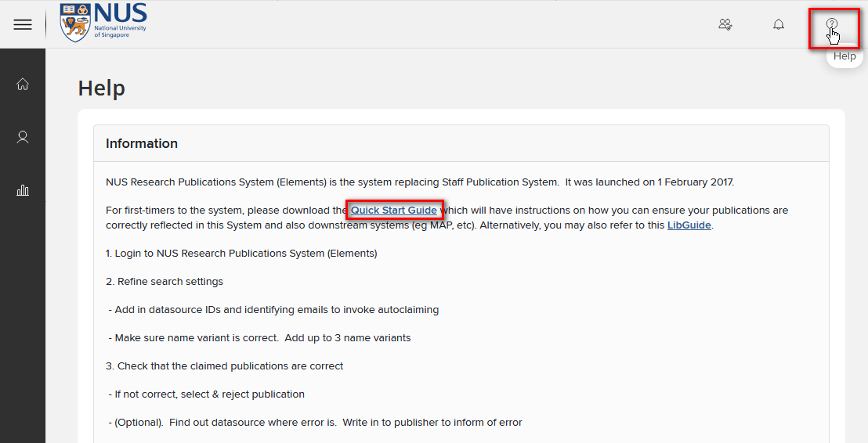Click the 'Refine search settings' step
The width and height of the screenshot is (868, 443).
coord(165,282)
